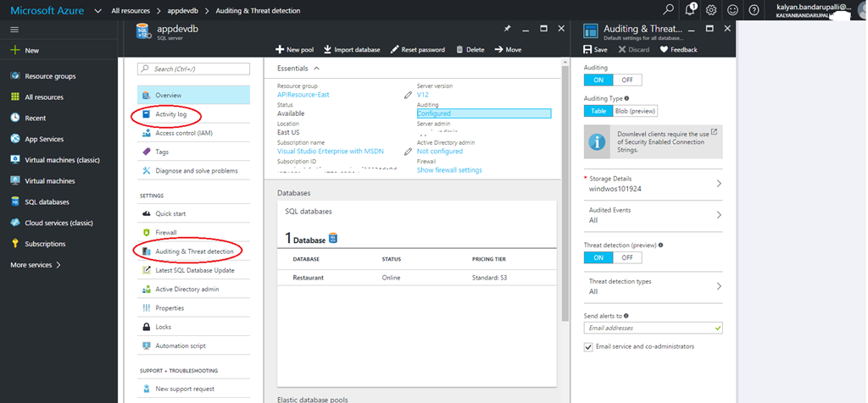Viewport: 868px width, 403px height.
Task: Open Automation script menu item
Action: [x=194, y=346]
